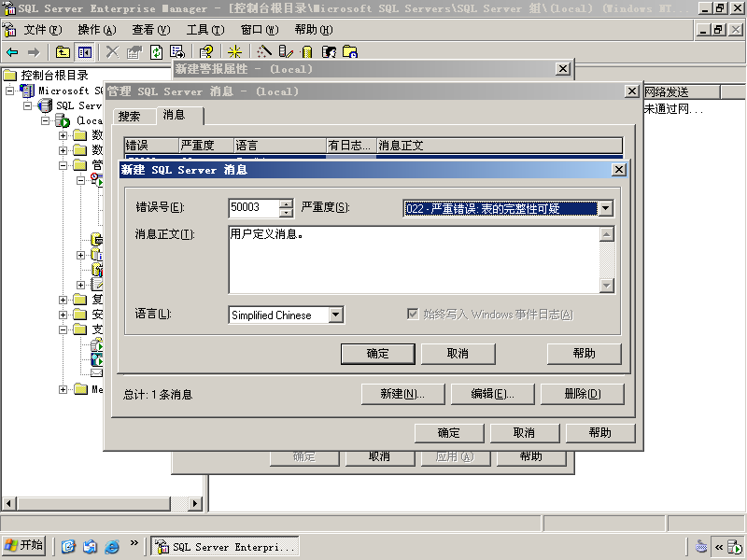The image size is (747, 560).
Task: Click the 编辑(E)... button
Action: [492, 394]
